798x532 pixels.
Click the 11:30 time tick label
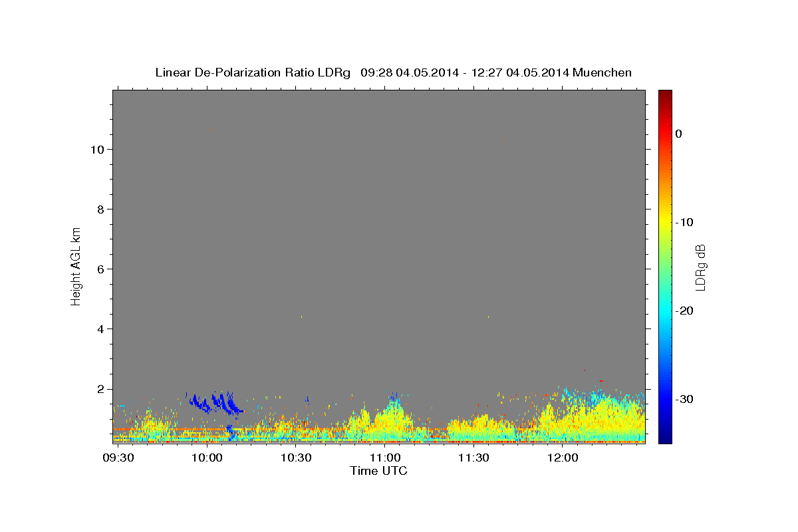coord(473,458)
